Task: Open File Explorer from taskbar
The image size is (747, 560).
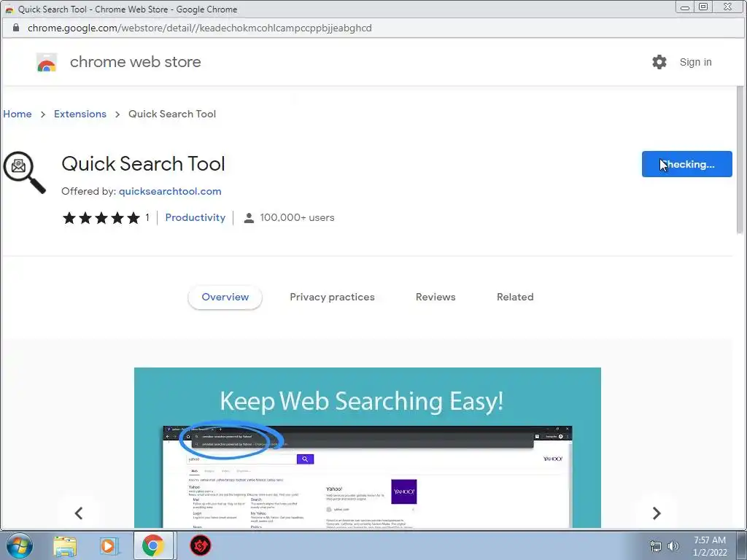Action: coord(65,545)
